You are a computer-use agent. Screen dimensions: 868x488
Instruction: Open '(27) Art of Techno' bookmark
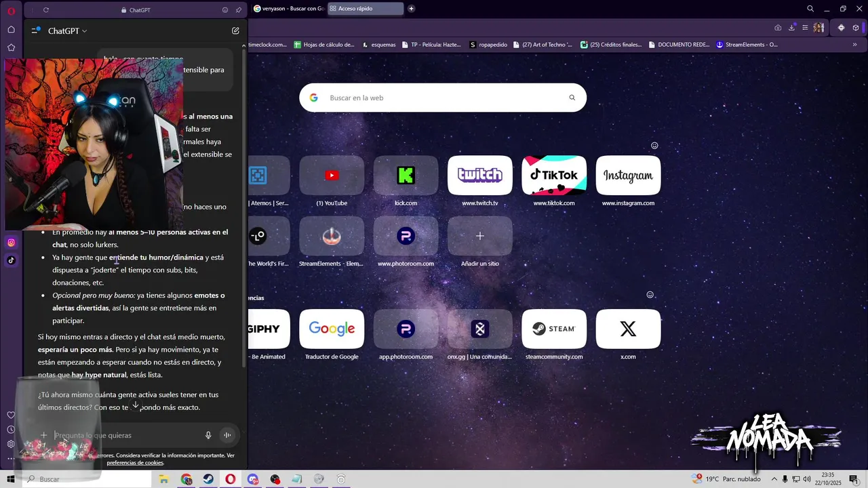tap(542, 45)
